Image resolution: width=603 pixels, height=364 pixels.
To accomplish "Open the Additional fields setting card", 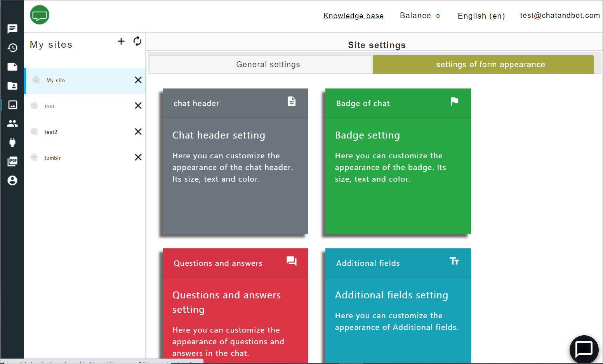I will tap(398, 307).
